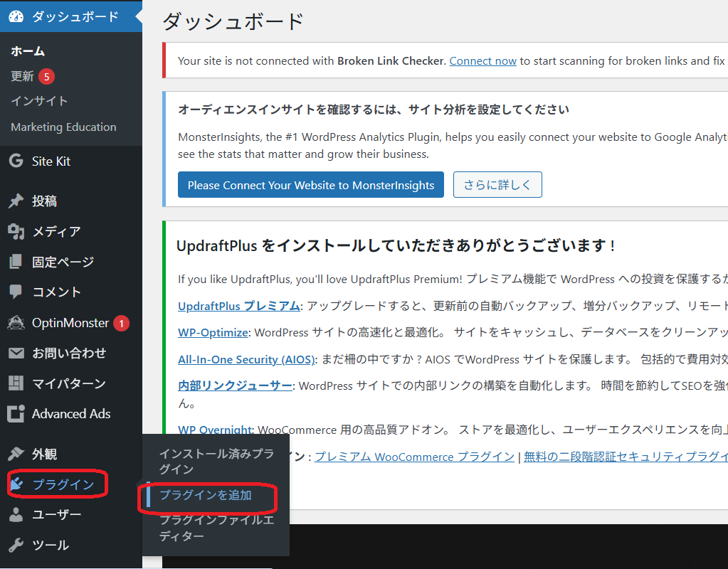Image resolution: width=728 pixels, height=569 pixels.
Task: Click the red 5 updates badge
Action: click(46, 77)
